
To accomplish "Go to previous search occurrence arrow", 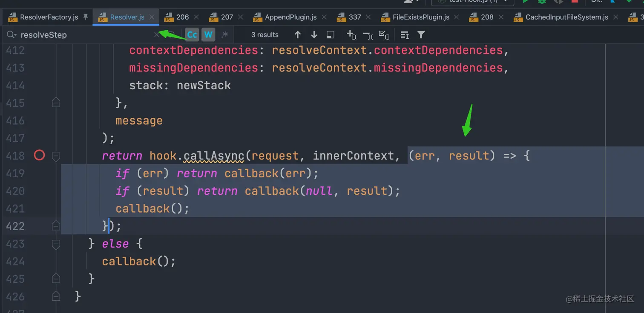I will point(298,34).
